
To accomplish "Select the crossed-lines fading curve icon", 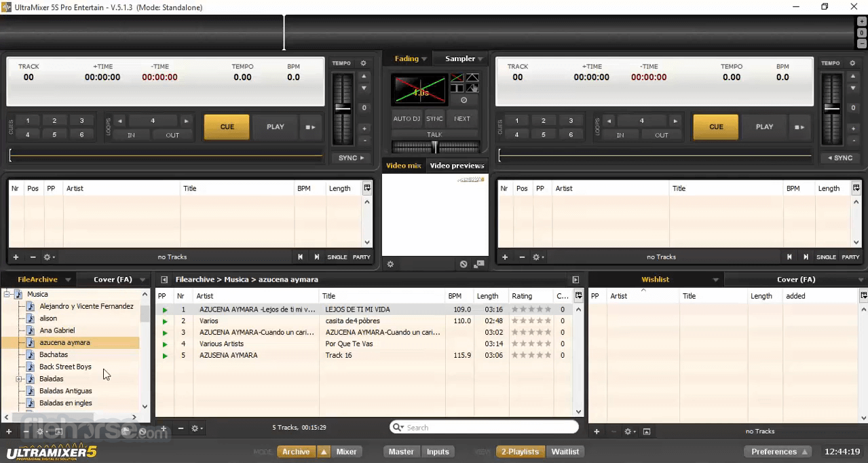I will click(457, 78).
